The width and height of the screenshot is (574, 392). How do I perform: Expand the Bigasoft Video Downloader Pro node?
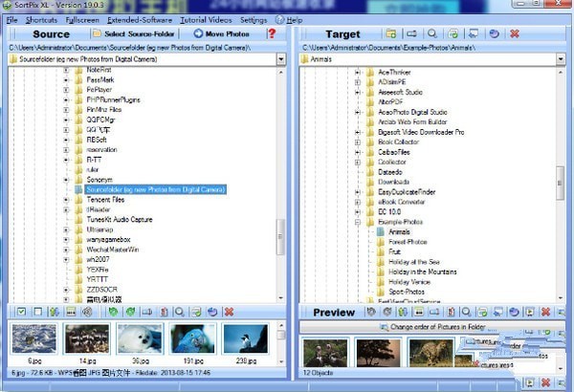pyautogui.click(x=358, y=132)
